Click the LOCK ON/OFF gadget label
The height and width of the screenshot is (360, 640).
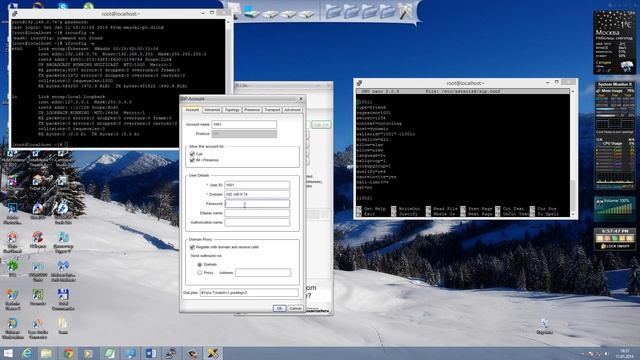point(615,247)
